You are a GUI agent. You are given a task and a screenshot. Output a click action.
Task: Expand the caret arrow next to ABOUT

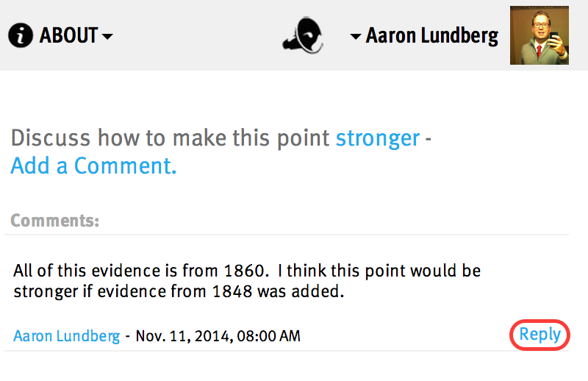coord(107,37)
